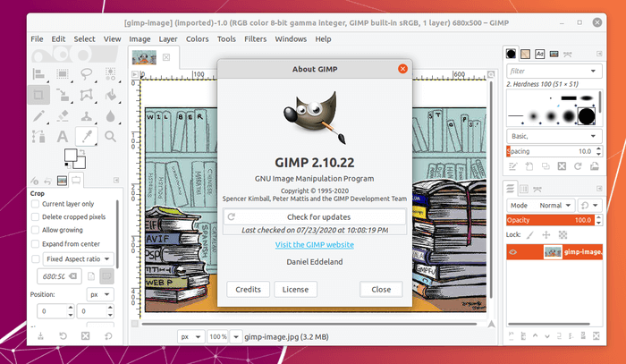This screenshot has height=364, width=626.
Task: Click the gimp-image layer thumbnail
Action: click(553, 252)
